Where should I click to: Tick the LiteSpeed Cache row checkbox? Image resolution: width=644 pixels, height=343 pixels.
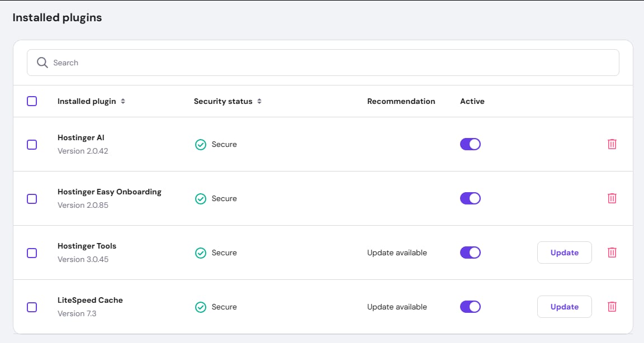32,307
